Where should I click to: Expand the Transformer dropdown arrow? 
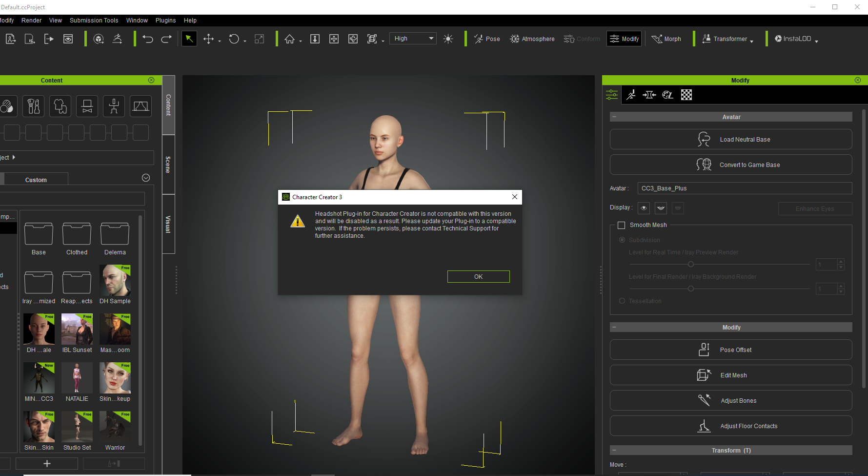(x=751, y=41)
